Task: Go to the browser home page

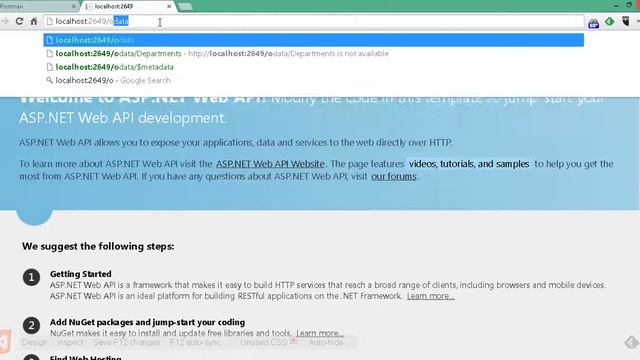Action: tap(34, 21)
